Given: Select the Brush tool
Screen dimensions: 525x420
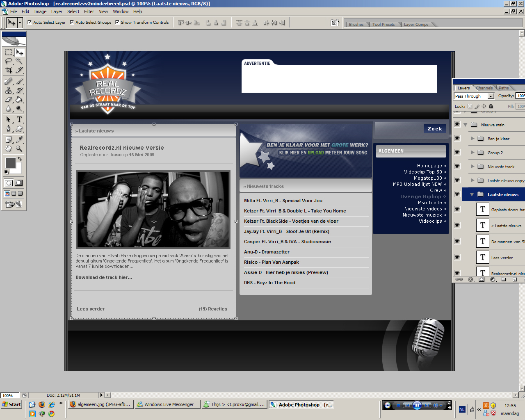Looking at the screenshot, I should click(19, 81).
